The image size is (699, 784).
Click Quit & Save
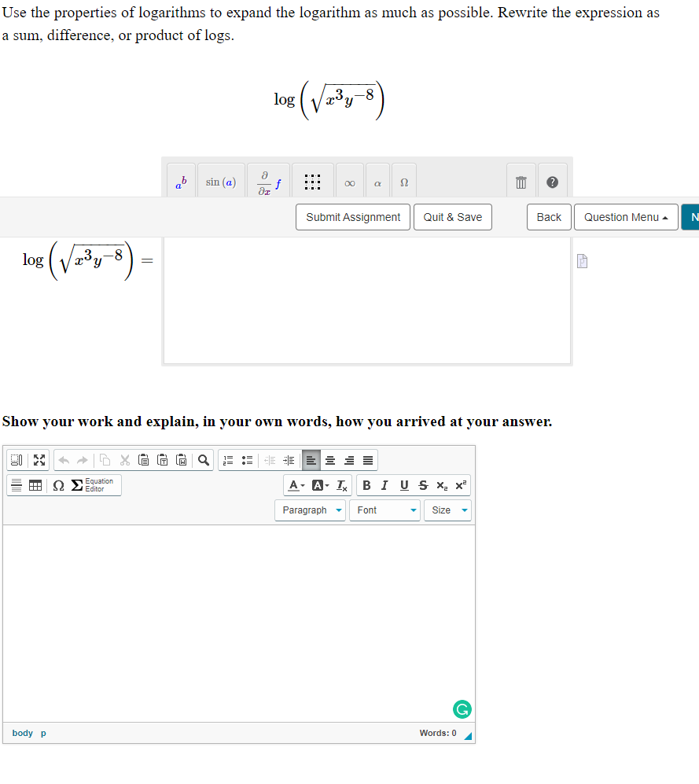453,217
